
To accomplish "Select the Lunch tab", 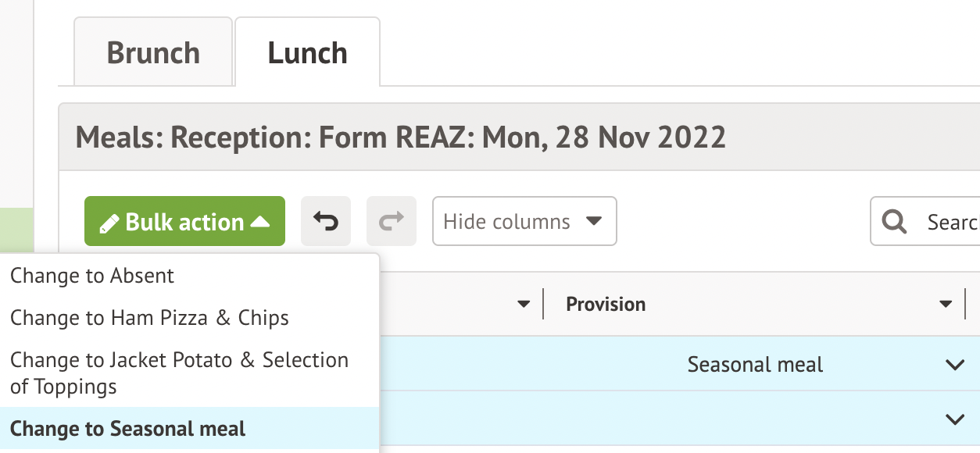I will [307, 53].
